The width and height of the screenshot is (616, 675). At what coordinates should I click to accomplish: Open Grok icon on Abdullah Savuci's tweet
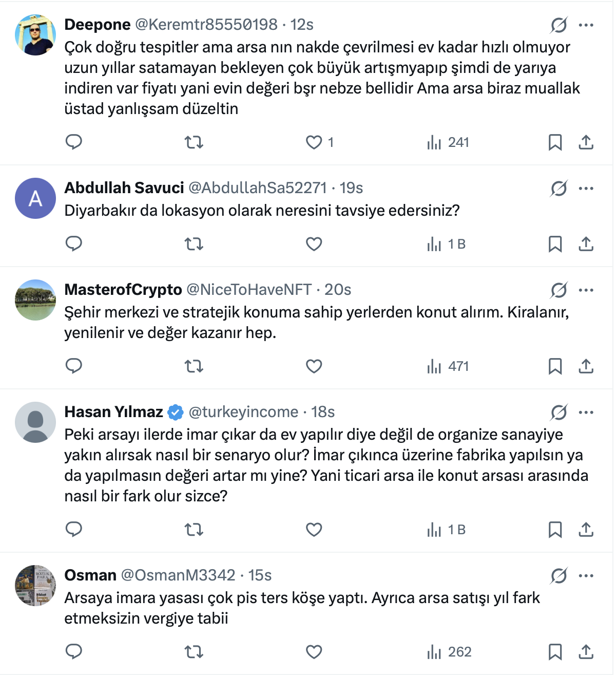pyautogui.click(x=559, y=189)
